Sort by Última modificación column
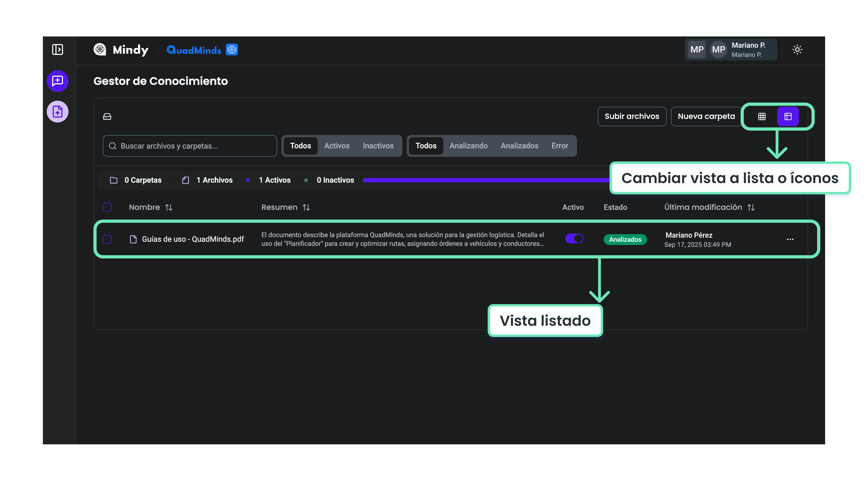 (751, 208)
